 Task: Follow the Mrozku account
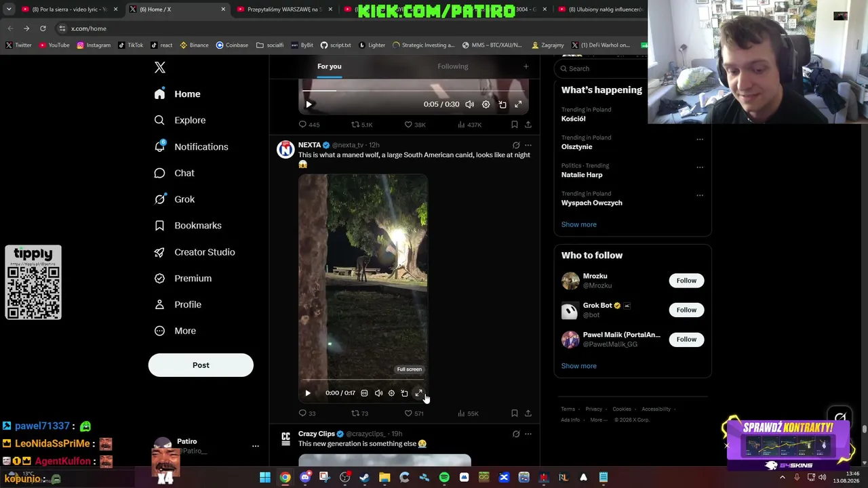click(686, 281)
